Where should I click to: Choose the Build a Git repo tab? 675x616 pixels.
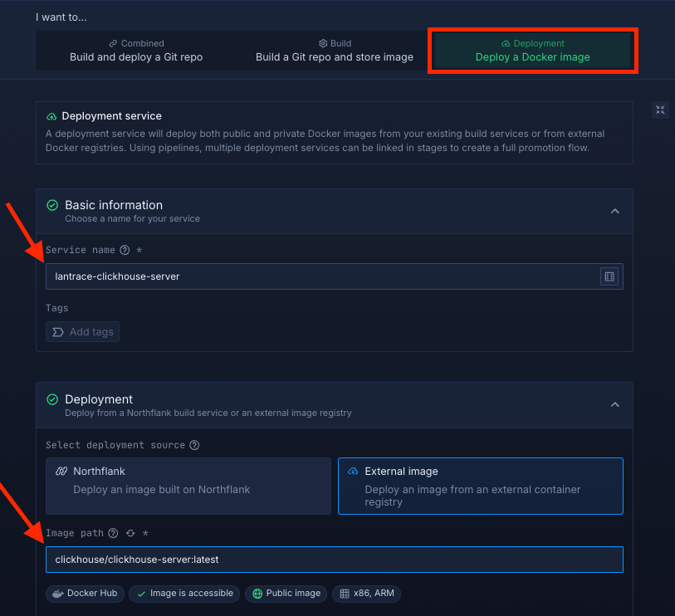[x=334, y=51]
